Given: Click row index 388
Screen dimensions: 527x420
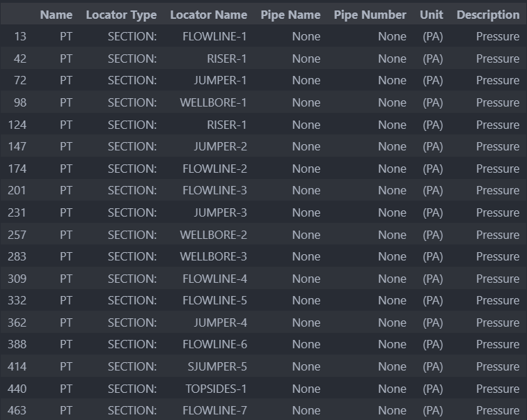Looking at the screenshot, I should coord(17,344).
